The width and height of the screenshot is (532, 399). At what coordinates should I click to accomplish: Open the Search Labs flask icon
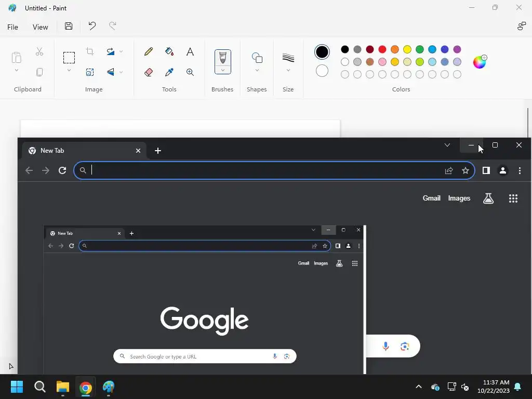pos(488,198)
